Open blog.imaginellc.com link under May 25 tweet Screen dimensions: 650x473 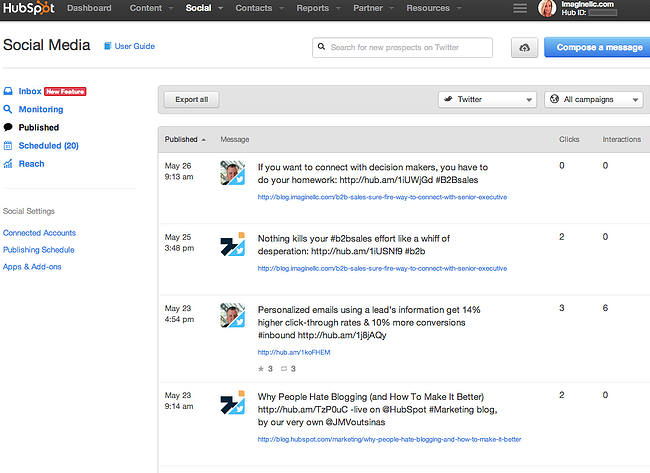tap(382, 268)
